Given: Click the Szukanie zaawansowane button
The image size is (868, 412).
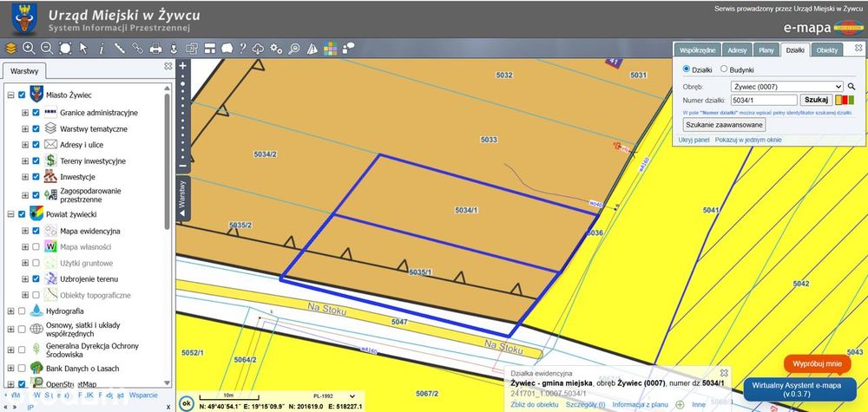Looking at the screenshot, I should 724,124.
